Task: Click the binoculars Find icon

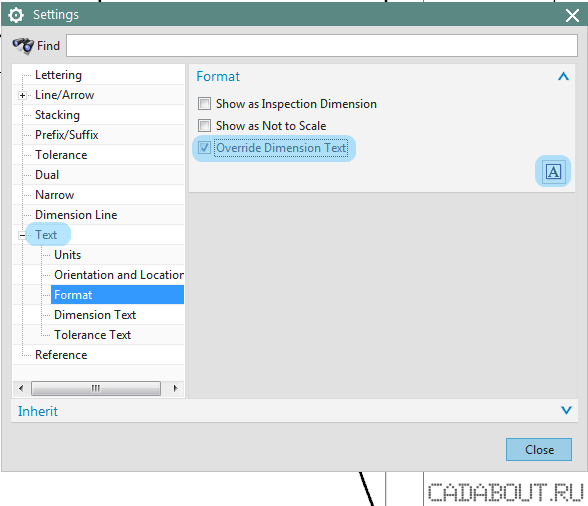Action: click(23, 46)
